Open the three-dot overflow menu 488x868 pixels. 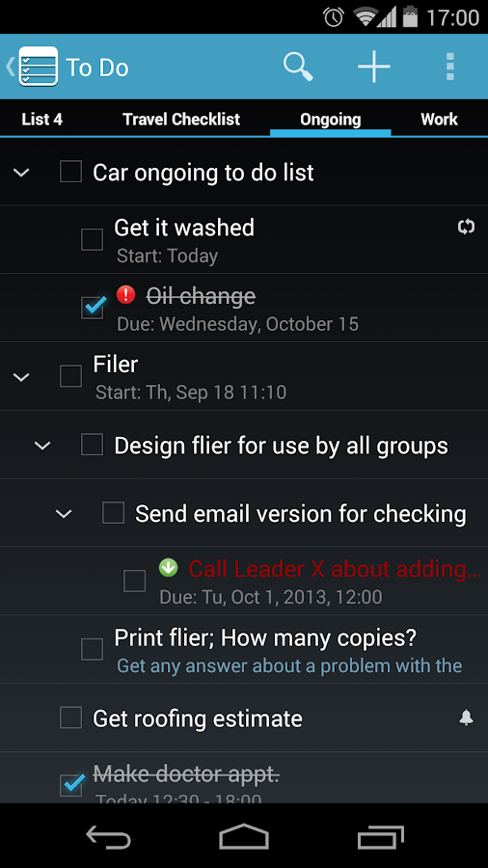pos(450,67)
